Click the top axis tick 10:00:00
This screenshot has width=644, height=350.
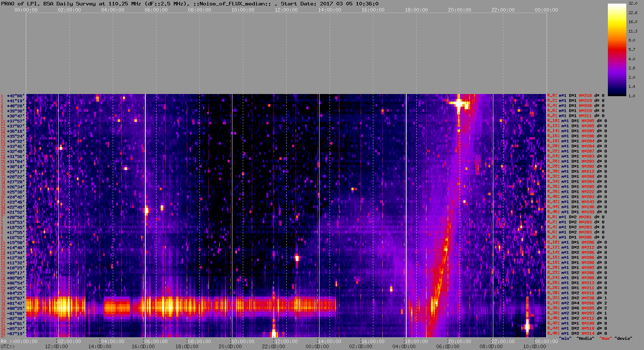243,10
